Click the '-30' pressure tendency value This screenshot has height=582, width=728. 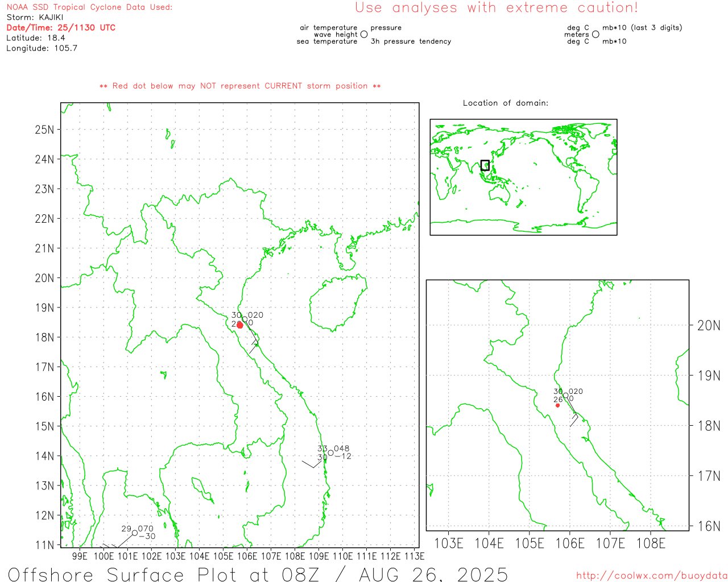(147, 536)
